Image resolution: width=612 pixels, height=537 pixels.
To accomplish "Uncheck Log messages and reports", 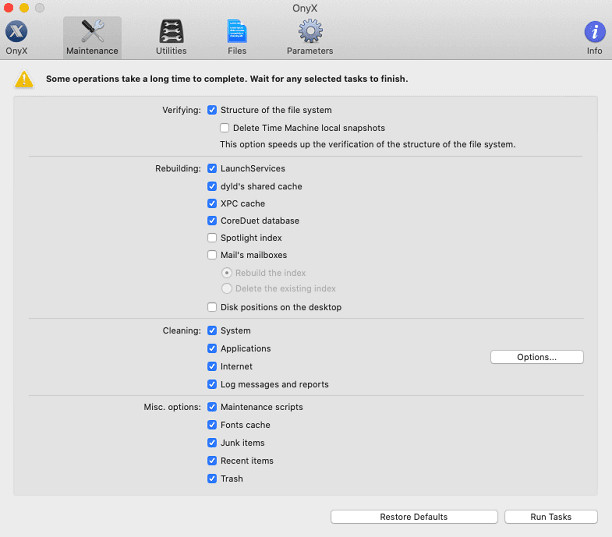I will pos(212,384).
